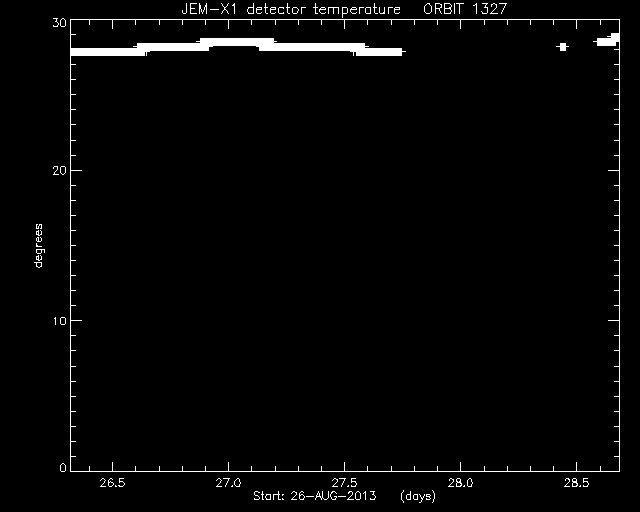This screenshot has width=640, height=512.
Task: Click the y-axis label 'degrees'
Action: point(38,245)
